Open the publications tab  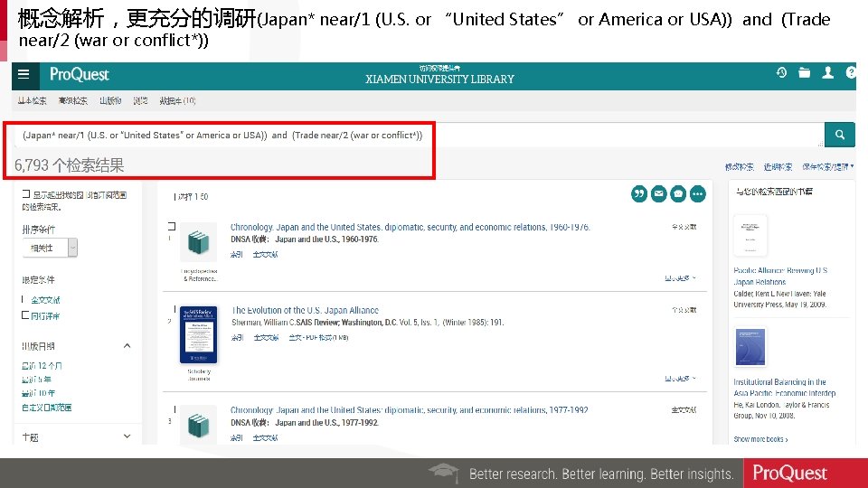pyautogui.click(x=110, y=100)
